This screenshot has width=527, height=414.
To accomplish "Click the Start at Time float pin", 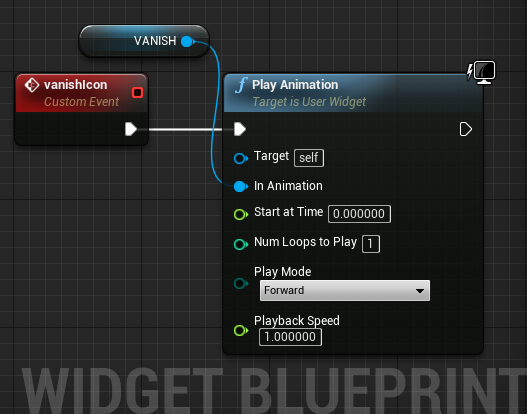I will 241,214.
